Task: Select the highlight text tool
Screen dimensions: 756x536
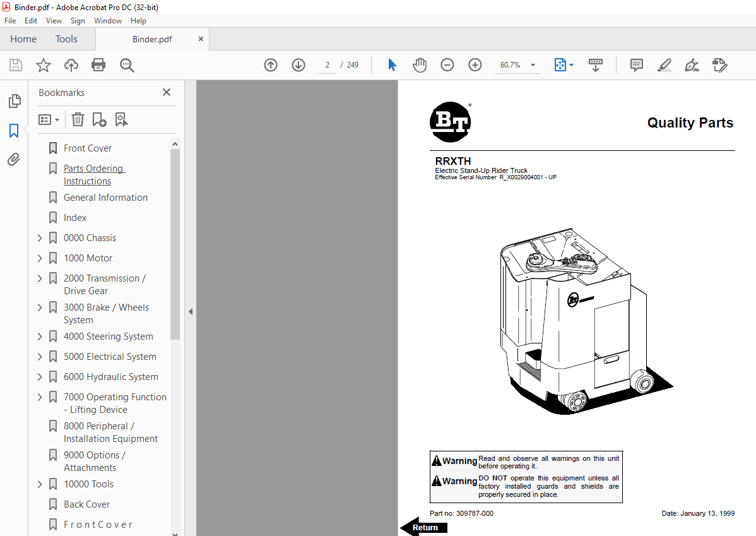Action: point(664,65)
